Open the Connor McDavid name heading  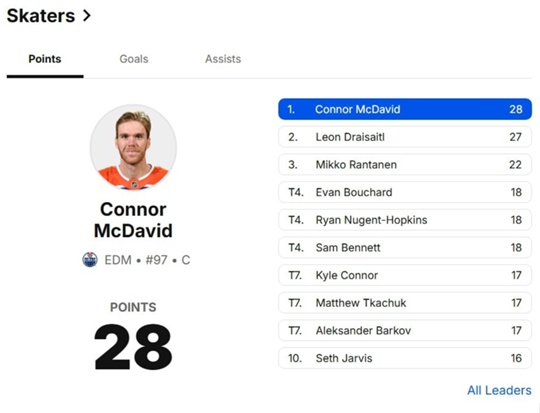(x=133, y=220)
